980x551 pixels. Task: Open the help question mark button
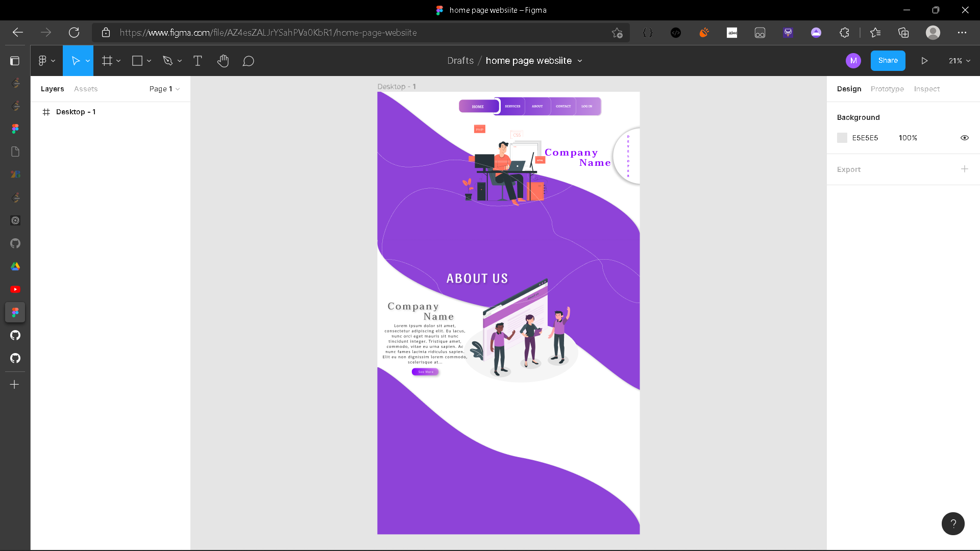pos(952,523)
